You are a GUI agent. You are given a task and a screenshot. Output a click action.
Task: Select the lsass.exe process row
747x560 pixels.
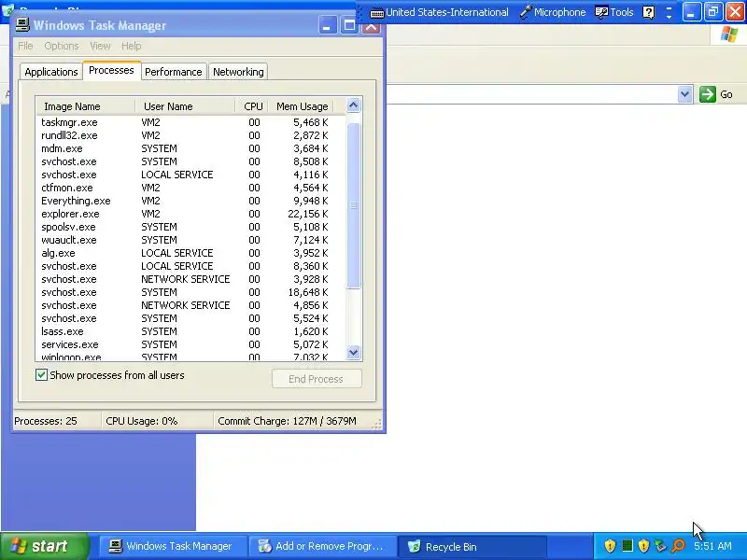[x=190, y=331]
